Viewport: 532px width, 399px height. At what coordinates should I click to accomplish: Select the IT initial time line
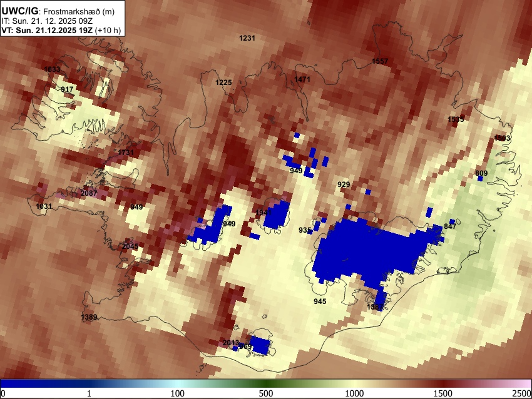[x=47, y=21]
